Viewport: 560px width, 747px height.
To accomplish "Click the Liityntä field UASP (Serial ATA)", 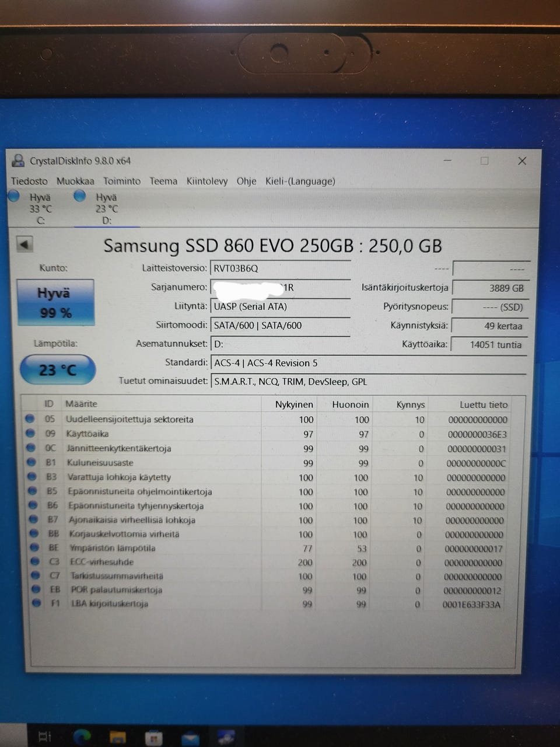I will tap(280, 306).
